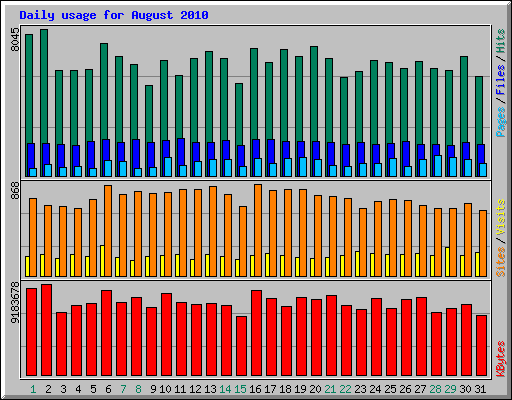Click the 'Visits' legend label
This screenshot has width=512, height=400.
501,217
